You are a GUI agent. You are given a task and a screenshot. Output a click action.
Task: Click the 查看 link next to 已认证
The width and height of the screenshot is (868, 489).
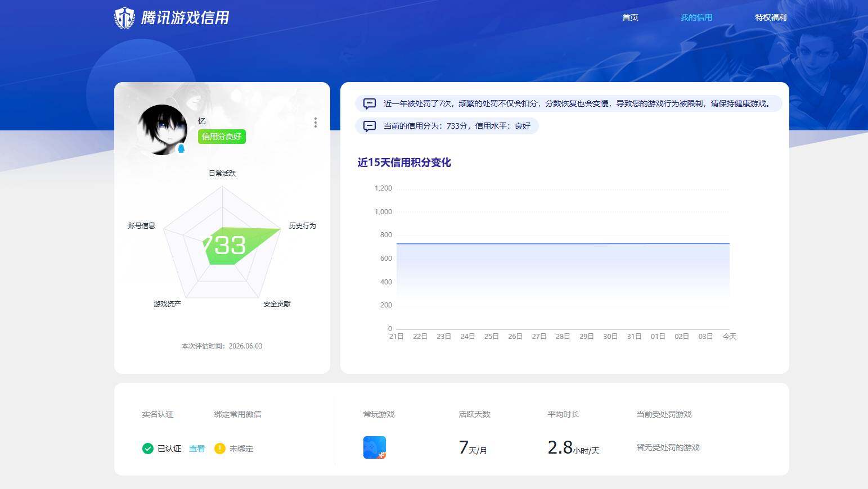click(197, 449)
